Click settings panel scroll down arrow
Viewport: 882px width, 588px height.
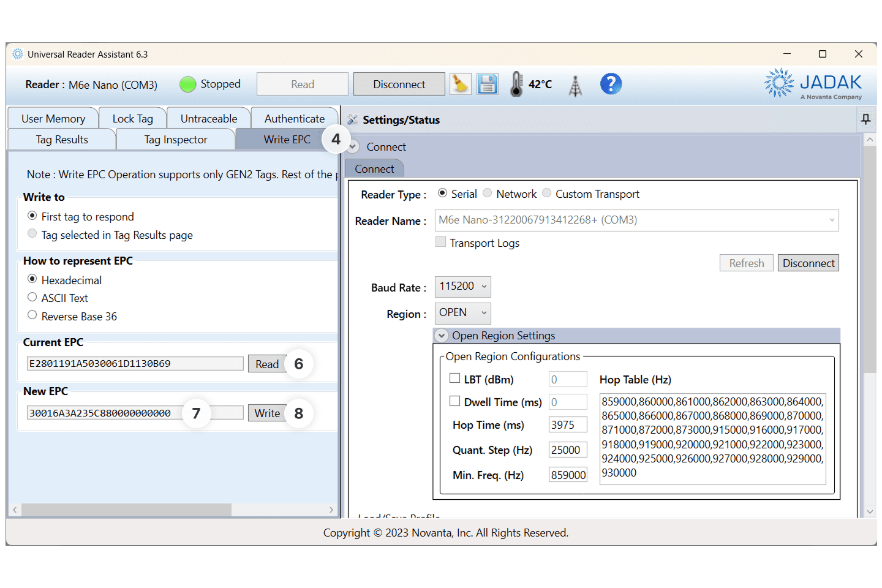tap(870, 511)
